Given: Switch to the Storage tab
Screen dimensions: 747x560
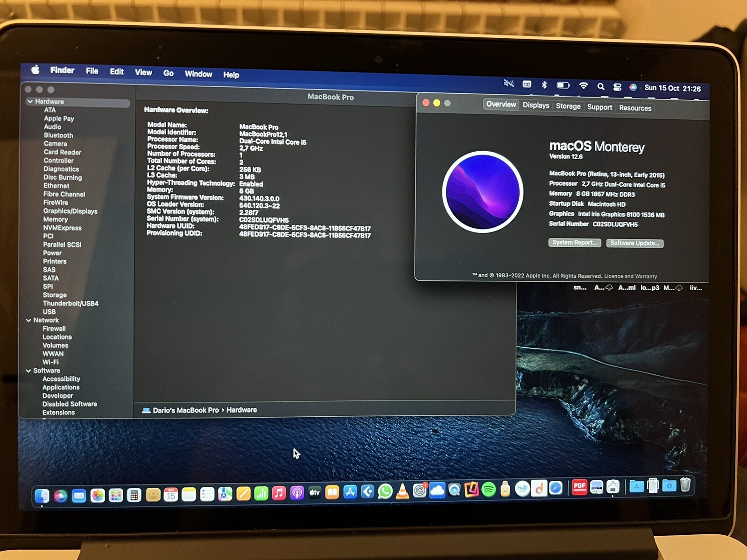Looking at the screenshot, I should point(568,106).
